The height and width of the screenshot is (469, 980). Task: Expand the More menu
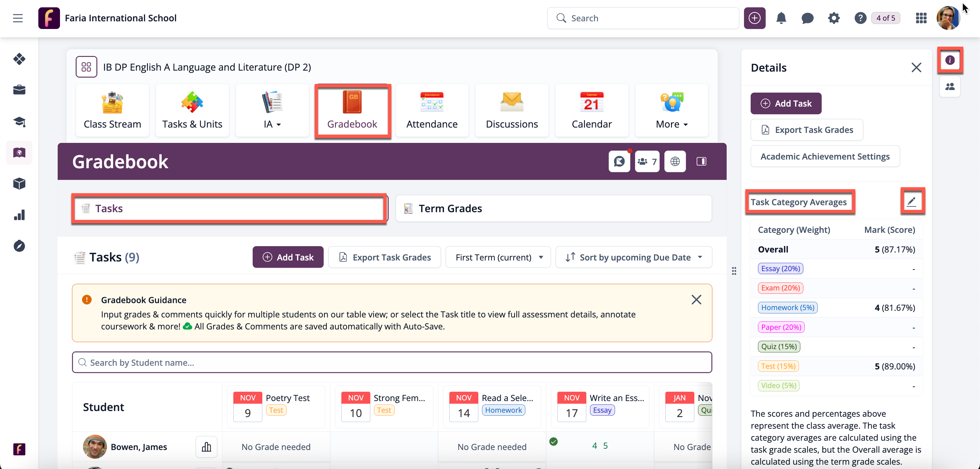(x=671, y=110)
